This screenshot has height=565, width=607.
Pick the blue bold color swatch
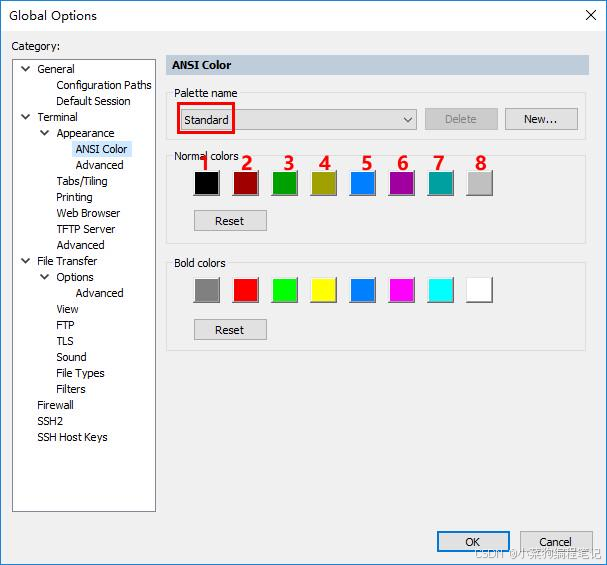pyautogui.click(x=362, y=290)
